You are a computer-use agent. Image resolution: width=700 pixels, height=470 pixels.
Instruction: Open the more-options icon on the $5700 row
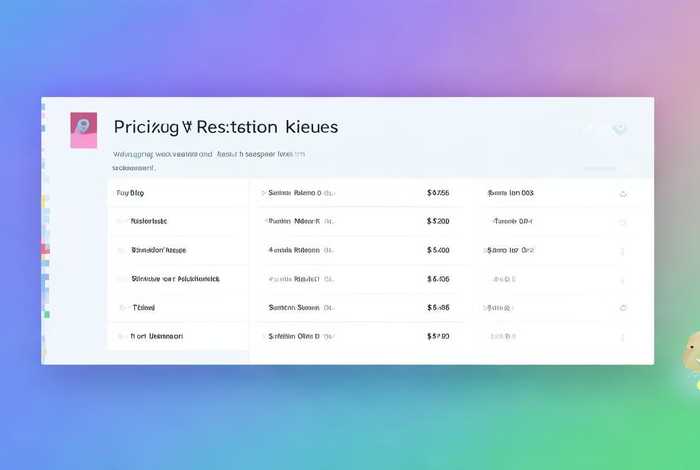tap(623, 337)
